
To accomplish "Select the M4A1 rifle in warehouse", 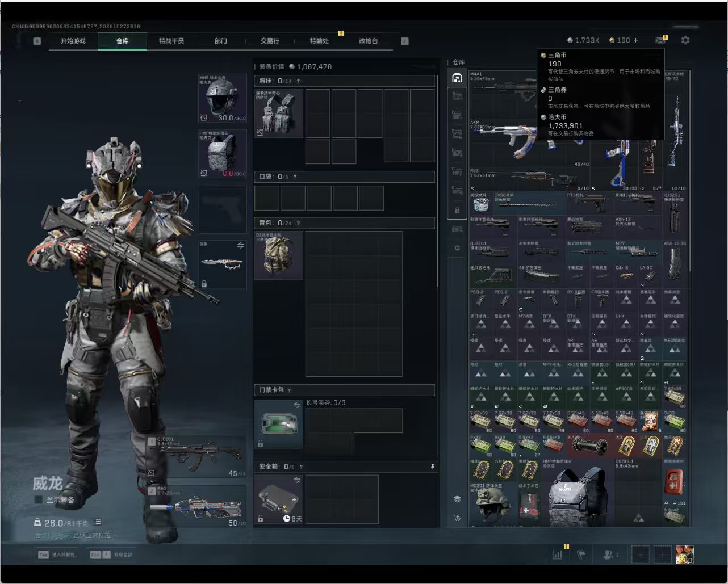I will (x=503, y=94).
